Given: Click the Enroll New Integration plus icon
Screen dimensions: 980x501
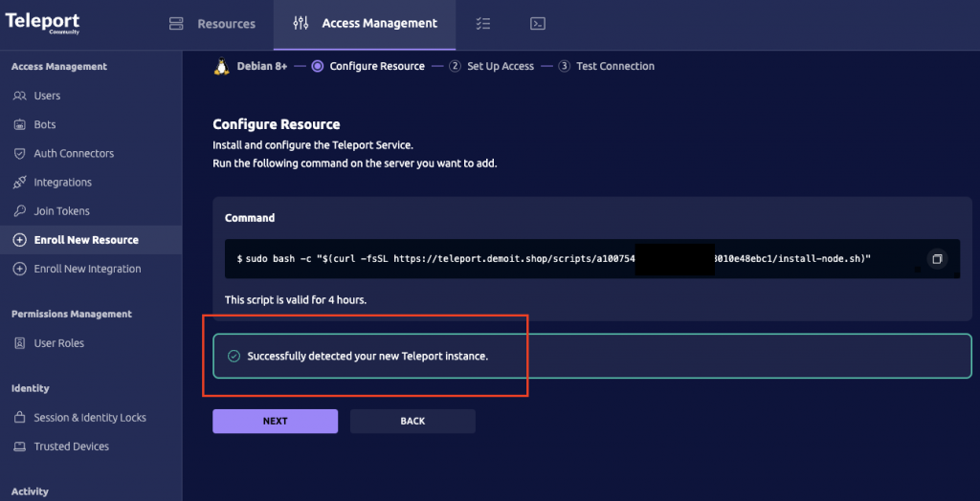Looking at the screenshot, I should (x=20, y=269).
